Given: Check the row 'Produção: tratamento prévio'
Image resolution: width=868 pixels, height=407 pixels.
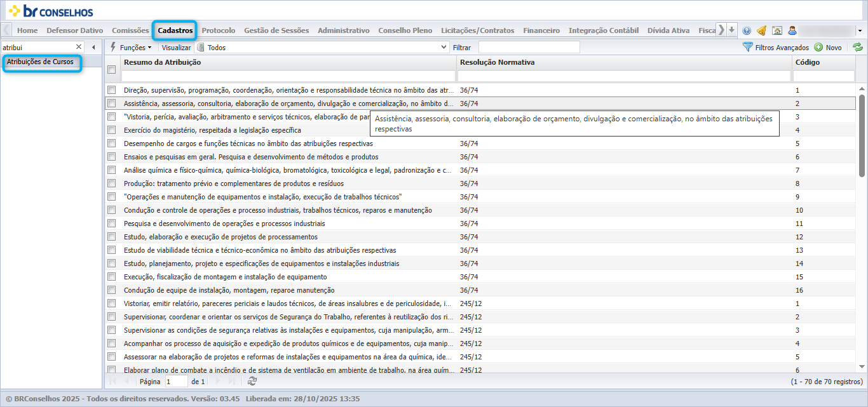Looking at the screenshot, I should point(112,183).
